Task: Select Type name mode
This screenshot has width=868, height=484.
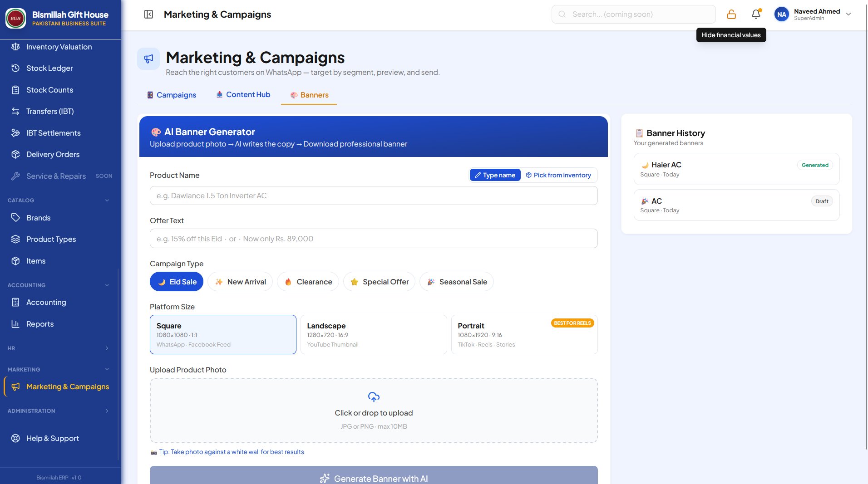Action: click(x=495, y=175)
